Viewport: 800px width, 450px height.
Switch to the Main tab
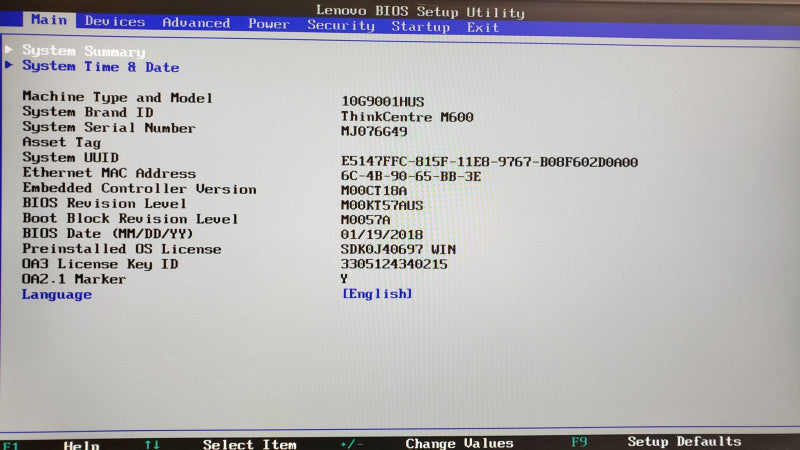tap(49, 20)
